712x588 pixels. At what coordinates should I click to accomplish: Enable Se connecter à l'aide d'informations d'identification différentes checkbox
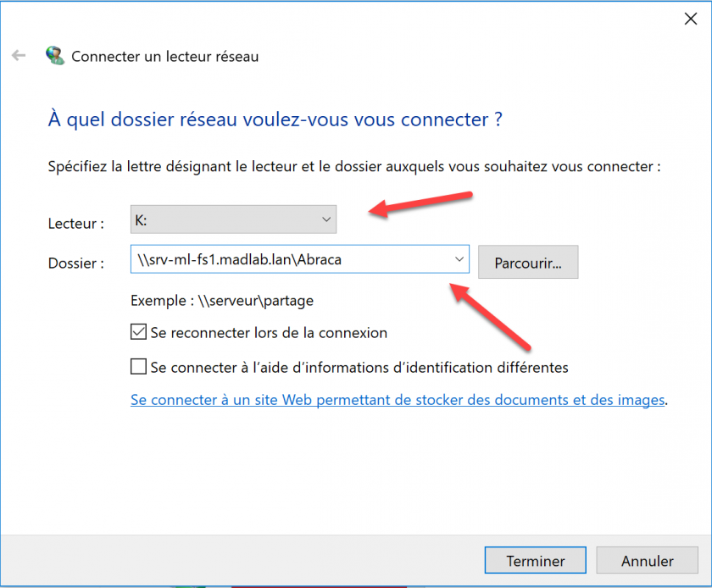pos(138,366)
